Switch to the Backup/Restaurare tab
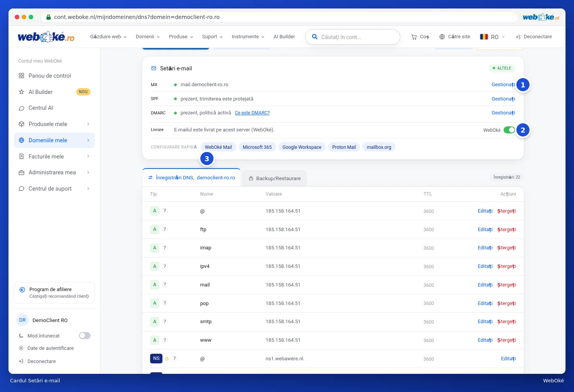This screenshot has width=574, height=392. (275, 178)
